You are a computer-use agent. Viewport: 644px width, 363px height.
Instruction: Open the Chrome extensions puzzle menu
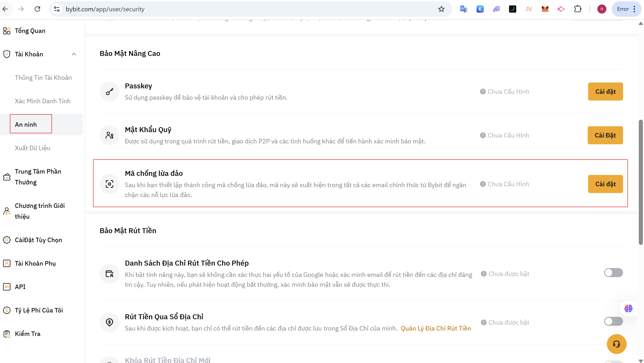[578, 9]
